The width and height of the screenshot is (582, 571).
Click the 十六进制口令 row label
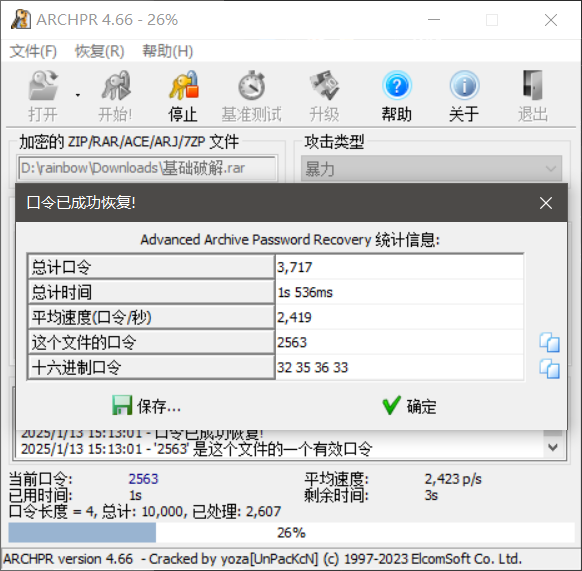pos(151,368)
